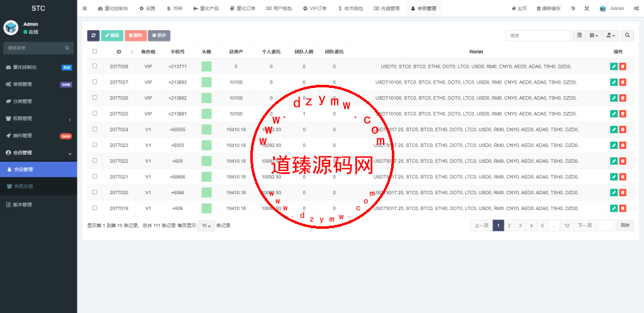Open the language switch icon in header

coord(573,8)
